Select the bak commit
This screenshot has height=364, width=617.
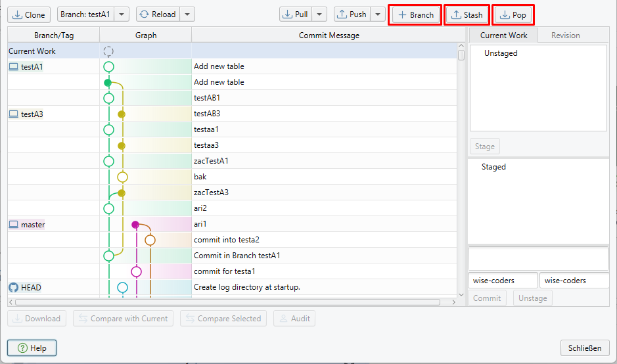[x=200, y=177]
